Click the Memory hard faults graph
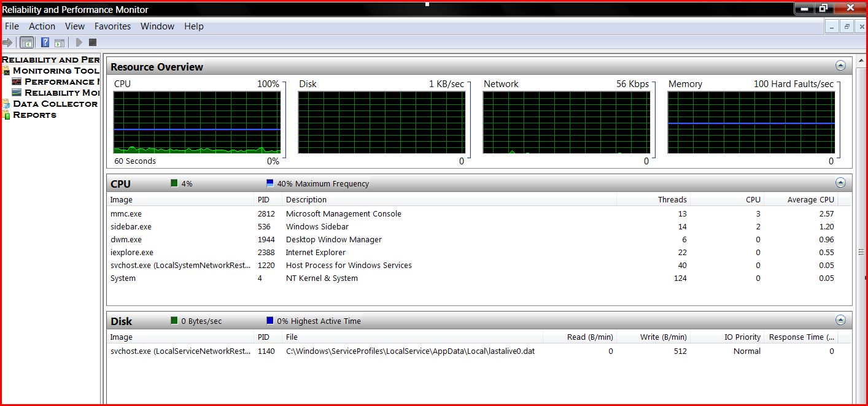 [751, 122]
